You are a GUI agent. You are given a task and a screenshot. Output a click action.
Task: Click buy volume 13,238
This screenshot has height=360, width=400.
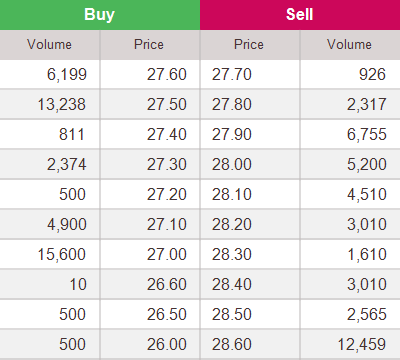click(62, 105)
